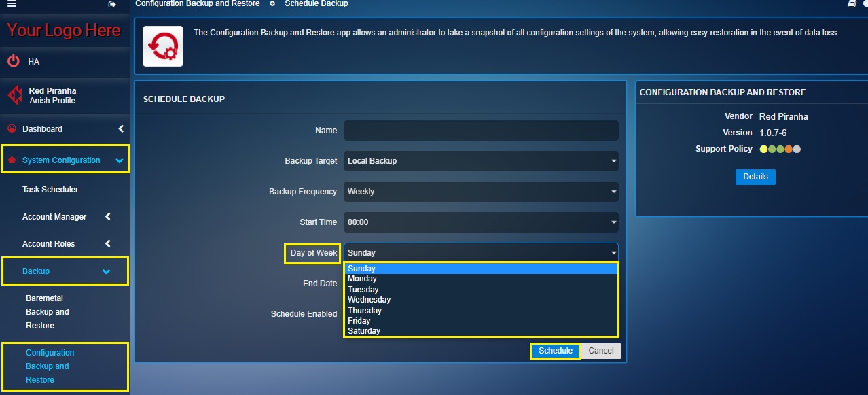Image resolution: width=868 pixels, height=395 pixels.
Task: Click the breadcrumb separator circle icon
Action: coord(272,4)
